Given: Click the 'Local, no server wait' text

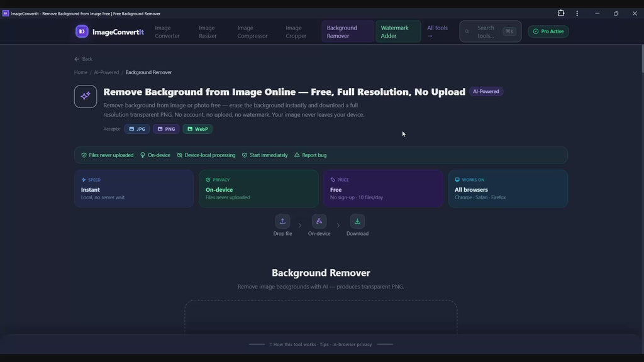Looking at the screenshot, I should coord(103,197).
